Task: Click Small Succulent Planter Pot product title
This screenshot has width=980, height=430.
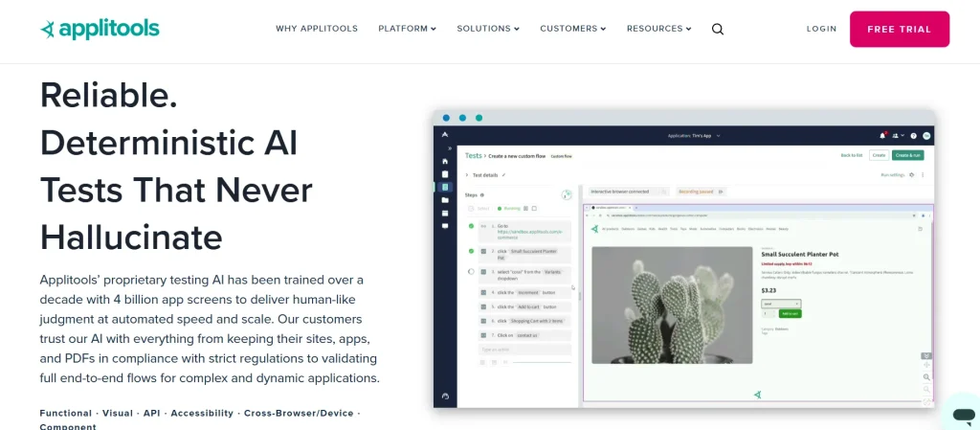Action: tap(799, 255)
